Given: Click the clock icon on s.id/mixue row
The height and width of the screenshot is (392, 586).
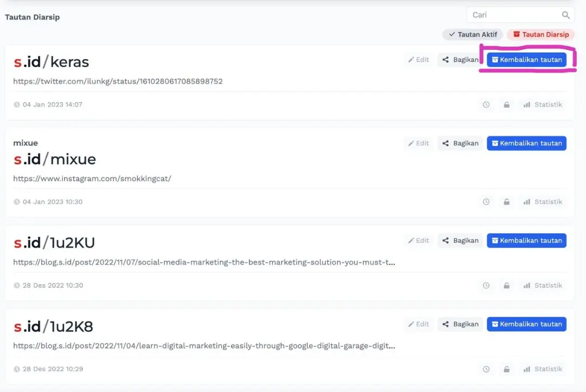Looking at the screenshot, I should [486, 202].
